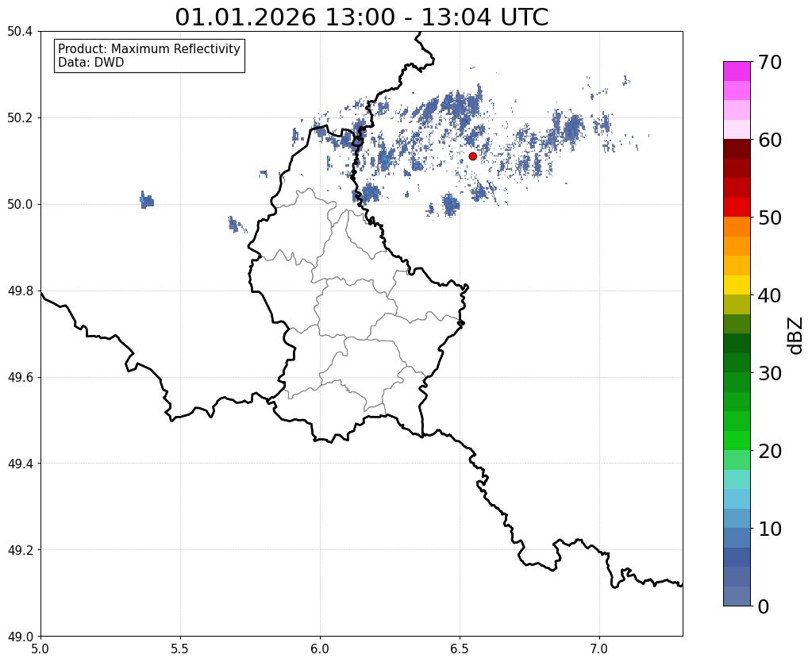Click the 'dBZ' colorbar label
The height and width of the screenshot is (662, 812).
[x=796, y=336]
